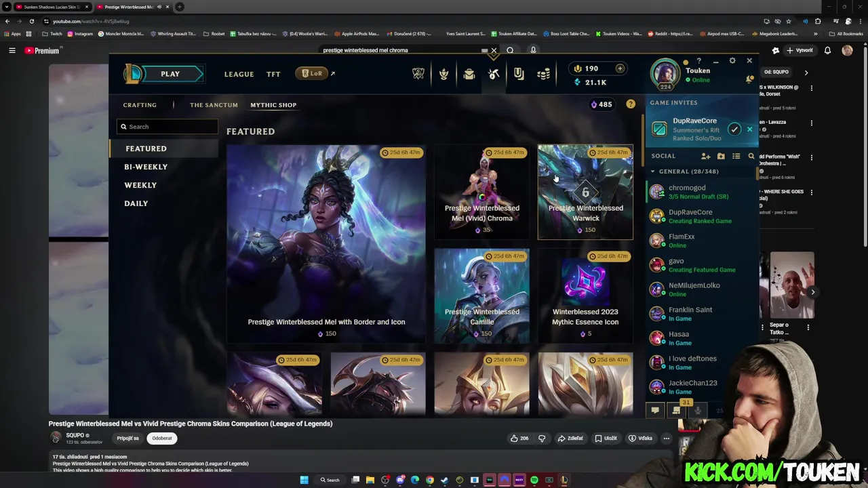The width and height of the screenshot is (868, 488).
Task: Click the new folder icon in Social panel
Action: tap(721, 156)
